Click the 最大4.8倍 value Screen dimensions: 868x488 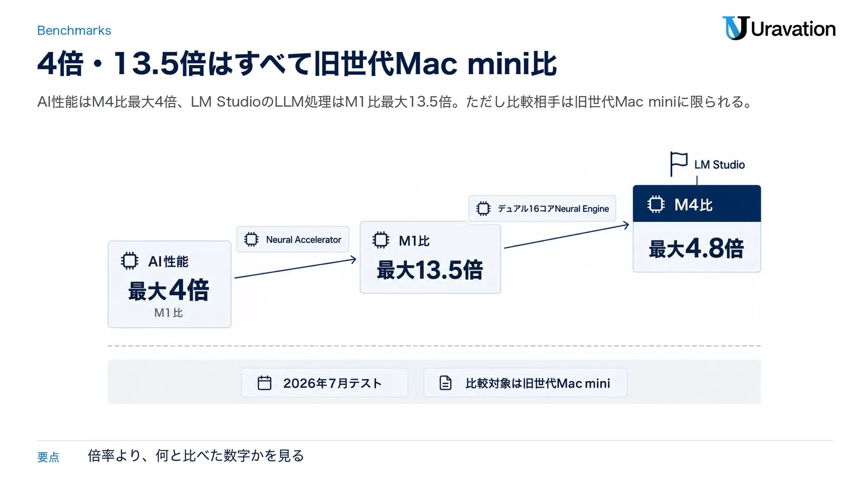(x=697, y=248)
